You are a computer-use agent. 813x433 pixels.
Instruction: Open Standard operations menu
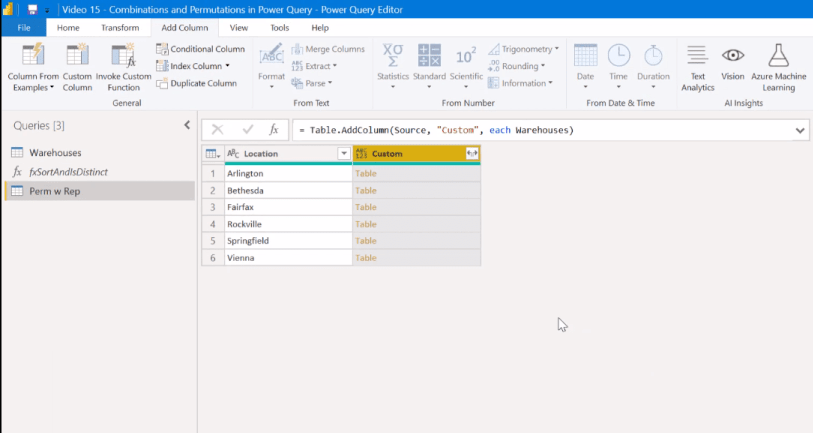(429, 67)
